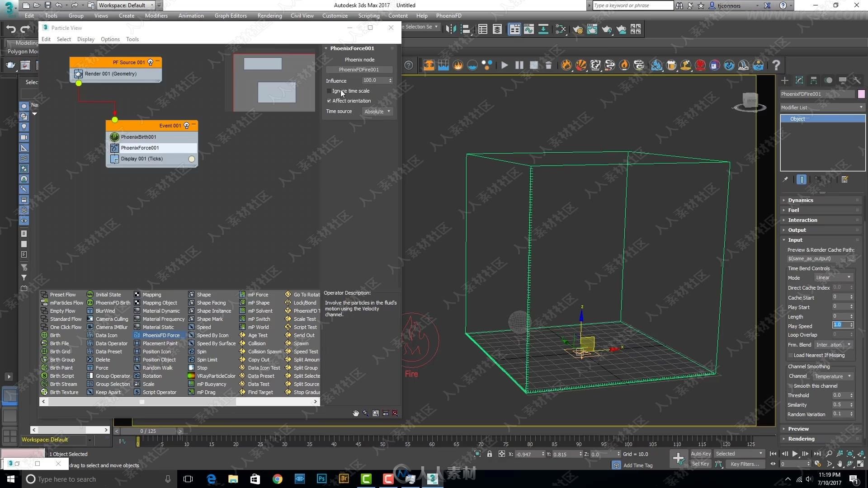This screenshot has width=868, height=488.
Task: Open the Hierarchy command panel tab
Action: pyautogui.click(x=814, y=80)
